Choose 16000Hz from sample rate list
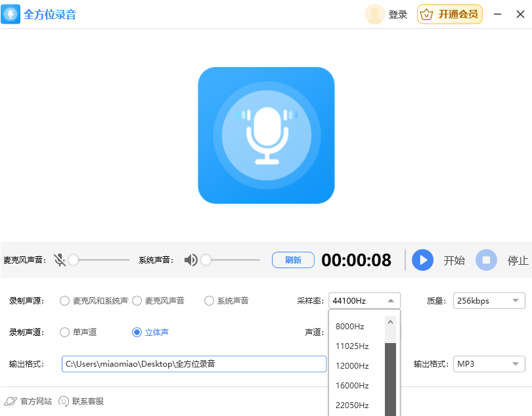 357,385
